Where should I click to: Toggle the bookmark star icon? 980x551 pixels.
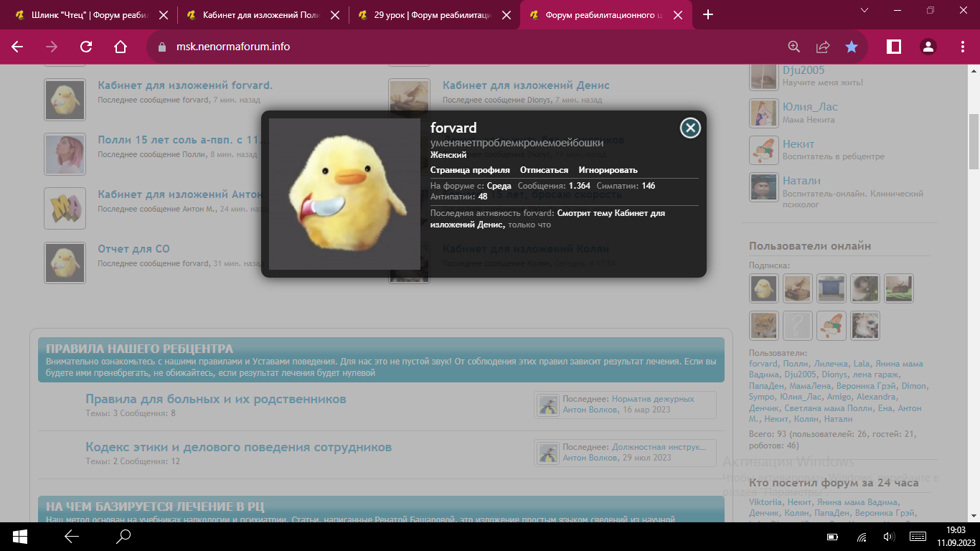coord(852,47)
